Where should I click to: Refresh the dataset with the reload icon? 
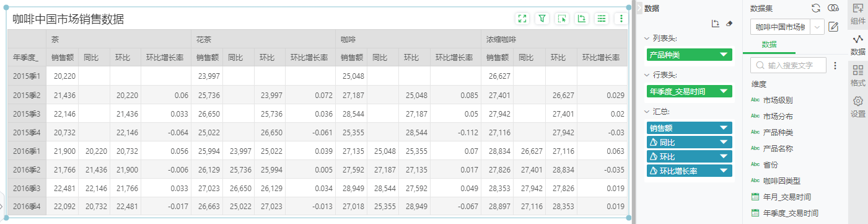[816, 8]
